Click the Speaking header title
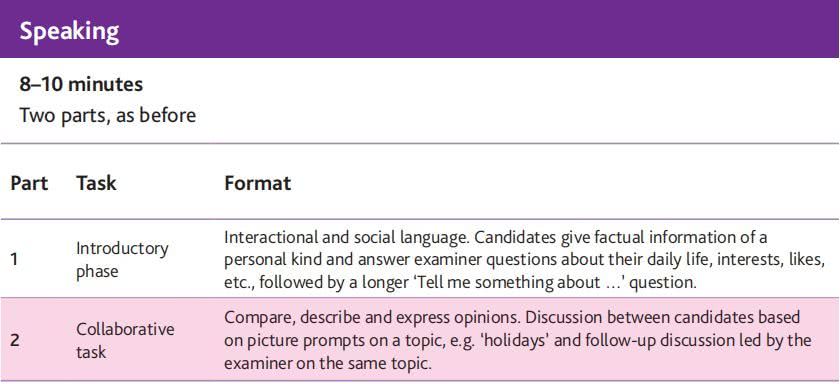Viewport: 840px width, 384px height. (x=69, y=32)
